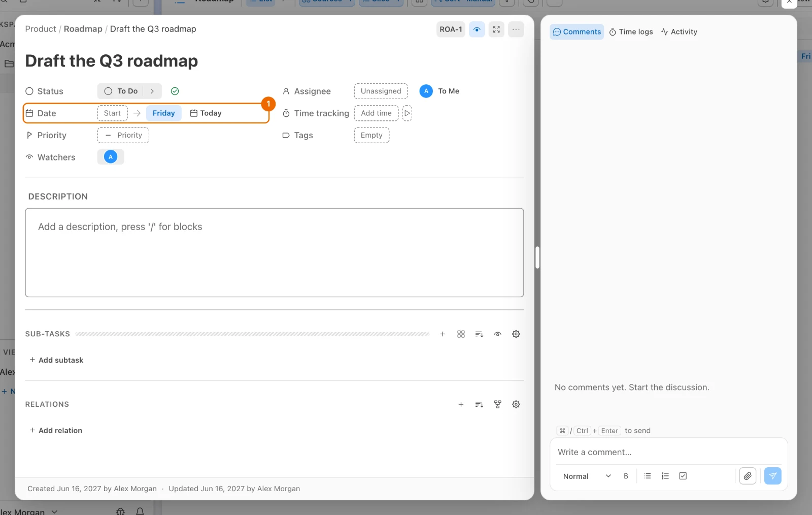
Task: Expand the task to full screen
Action: (496, 29)
